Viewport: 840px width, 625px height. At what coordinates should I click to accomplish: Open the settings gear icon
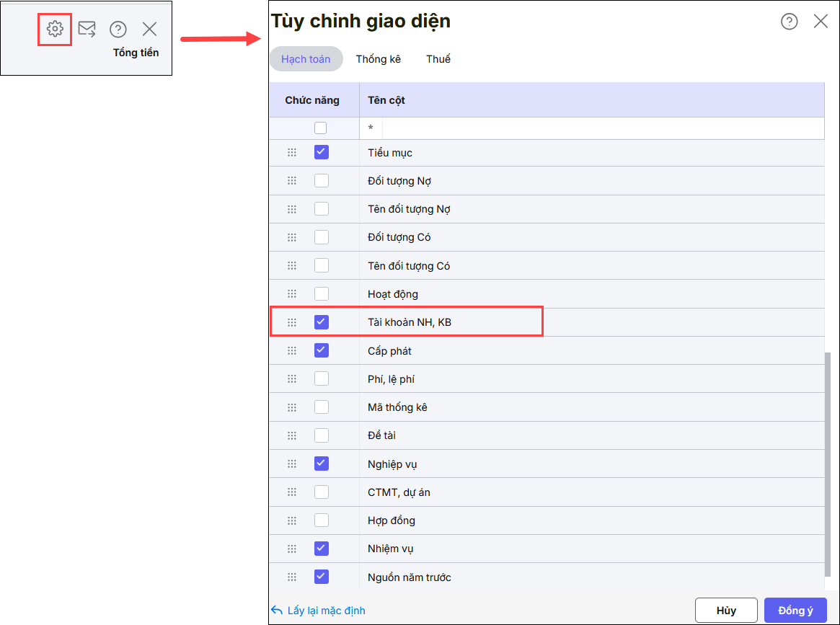click(x=55, y=28)
